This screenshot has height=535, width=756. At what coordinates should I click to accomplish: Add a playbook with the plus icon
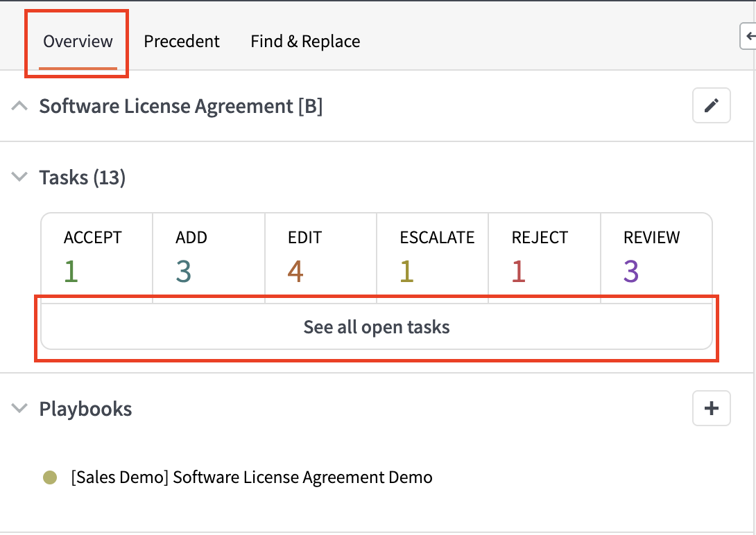[x=711, y=408]
